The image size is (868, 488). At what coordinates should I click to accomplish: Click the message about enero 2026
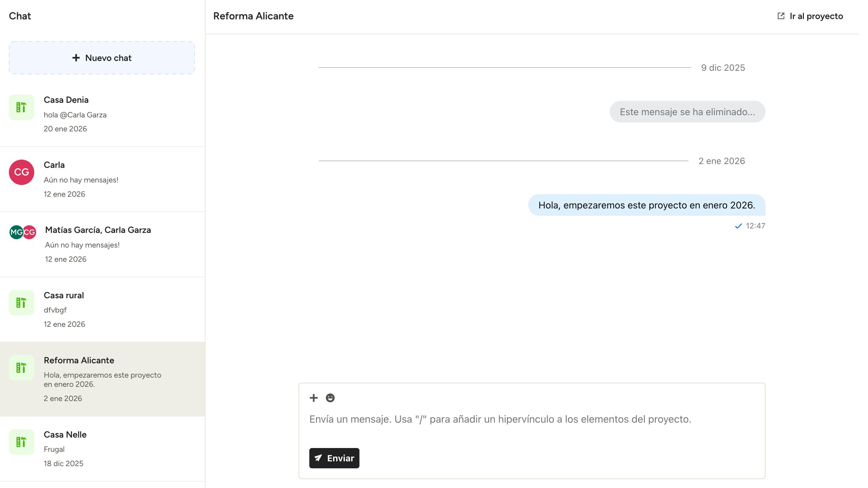coord(646,205)
